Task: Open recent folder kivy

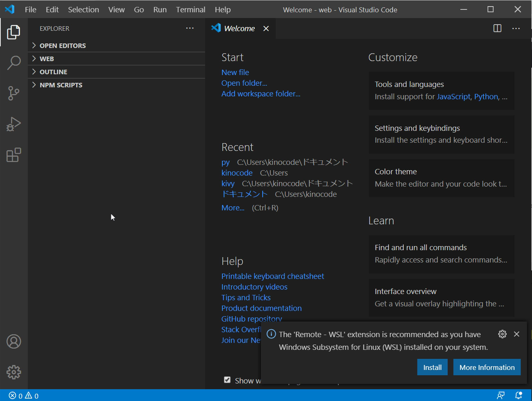Action: 228,184
